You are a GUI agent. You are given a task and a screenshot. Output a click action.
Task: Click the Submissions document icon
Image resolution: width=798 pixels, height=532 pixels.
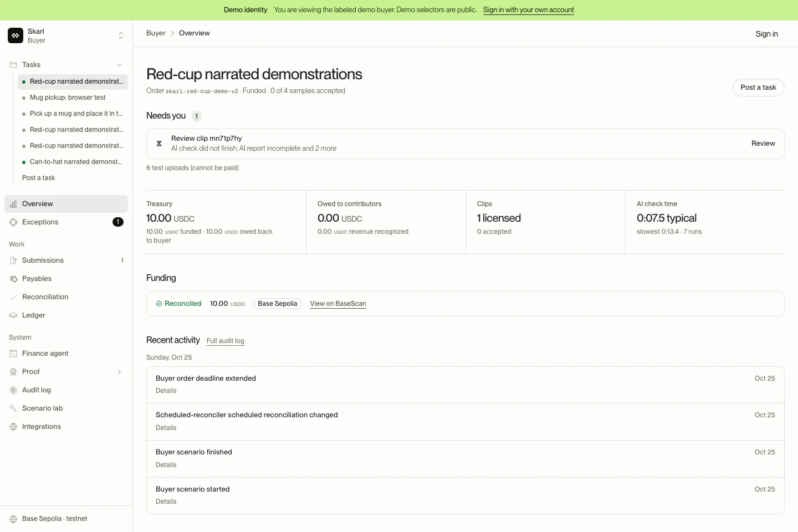(x=13, y=260)
